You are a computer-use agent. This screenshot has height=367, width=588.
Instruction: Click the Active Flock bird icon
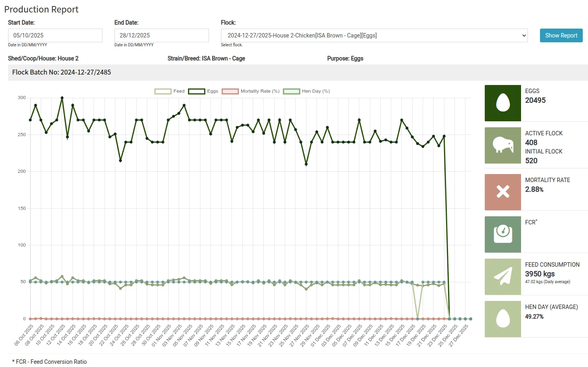click(503, 145)
